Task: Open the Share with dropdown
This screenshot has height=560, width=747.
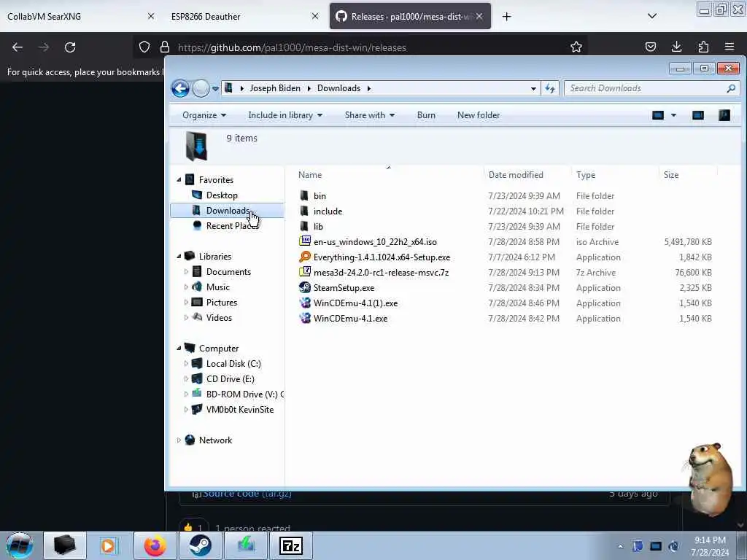Action: (x=370, y=115)
